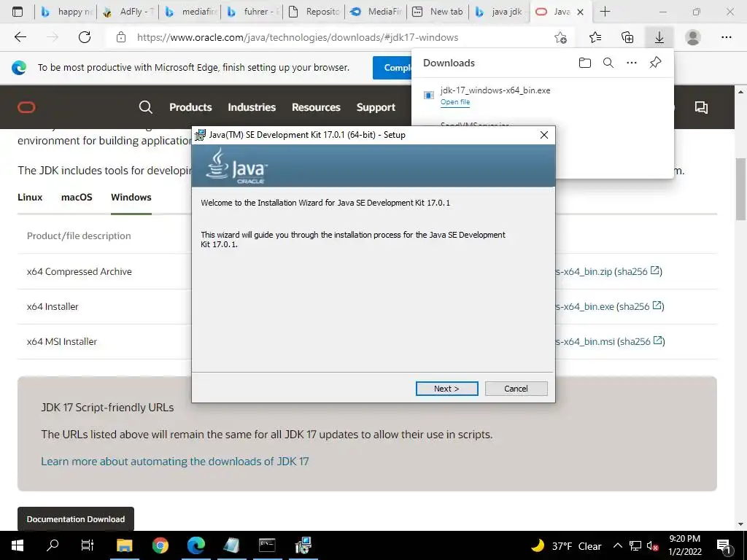This screenshot has height=560, width=747.
Task: Open the Favorites toolbar icon
Action: point(595,37)
